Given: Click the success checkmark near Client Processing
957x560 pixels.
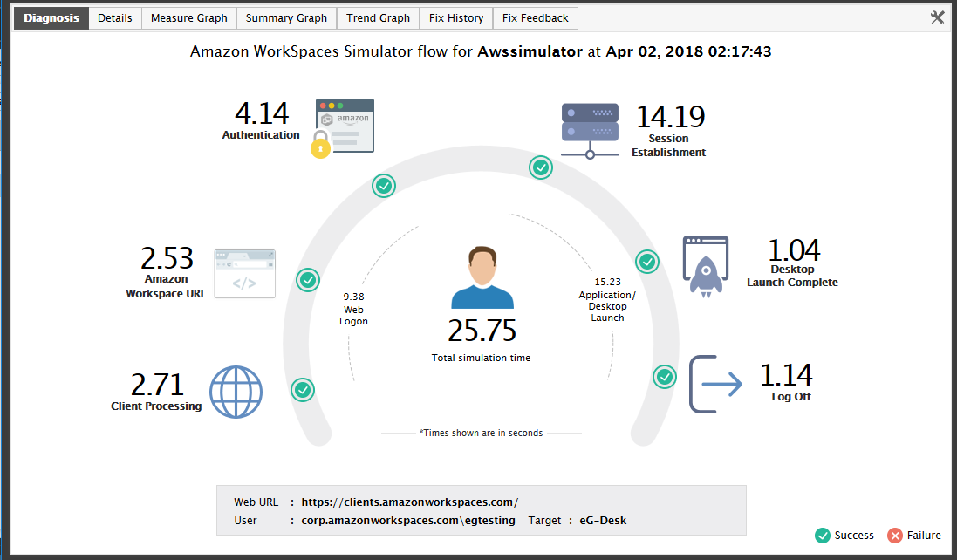Looking at the screenshot, I should tap(303, 390).
